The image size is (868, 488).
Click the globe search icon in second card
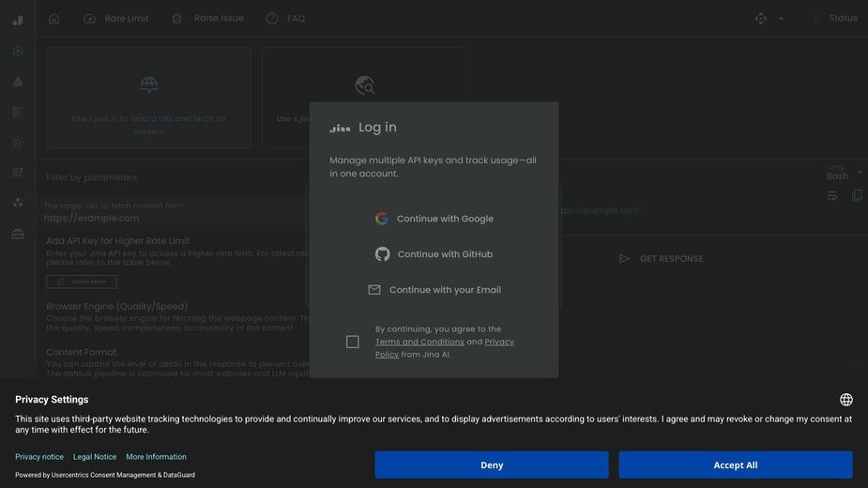pos(364,85)
